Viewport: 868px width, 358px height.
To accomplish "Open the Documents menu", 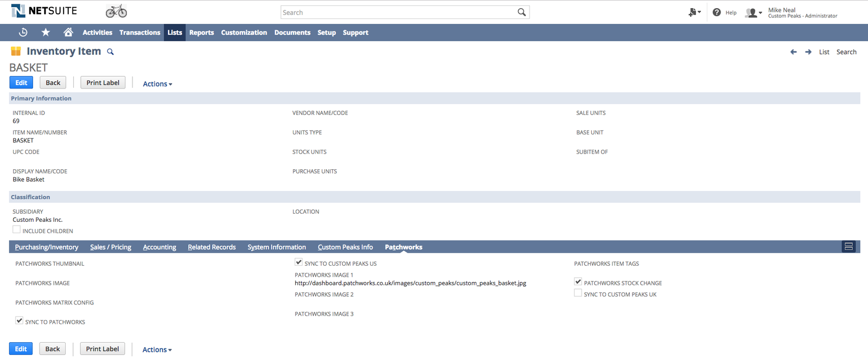I will [292, 33].
